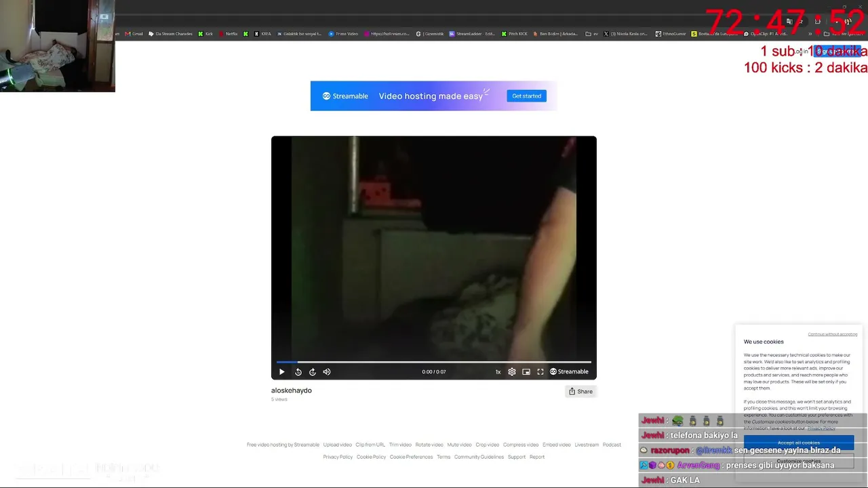
Task: Open the Cookie Preferences footer link
Action: (x=411, y=457)
